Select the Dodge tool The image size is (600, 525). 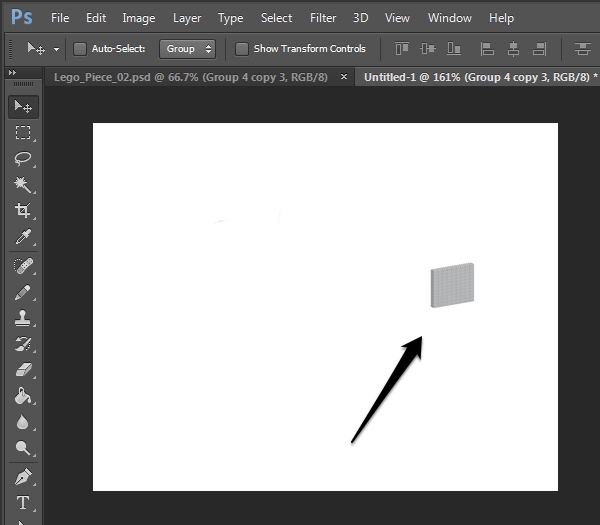click(23, 448)
